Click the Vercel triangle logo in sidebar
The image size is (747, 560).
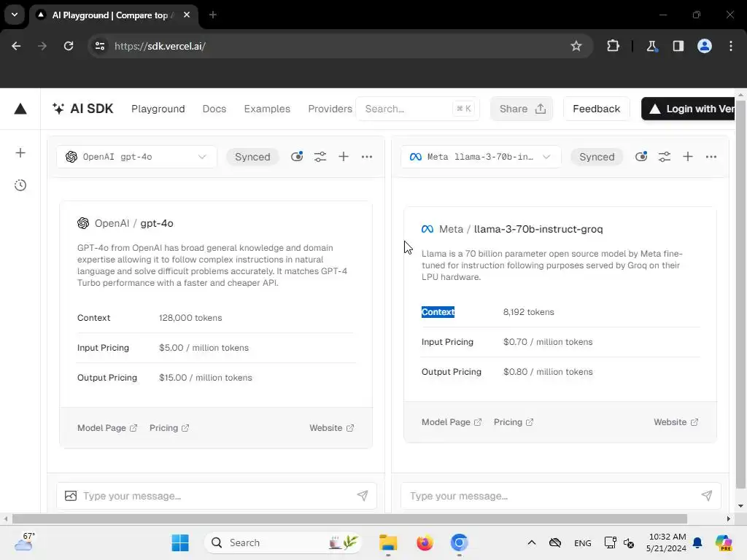[x=20, y=109]
